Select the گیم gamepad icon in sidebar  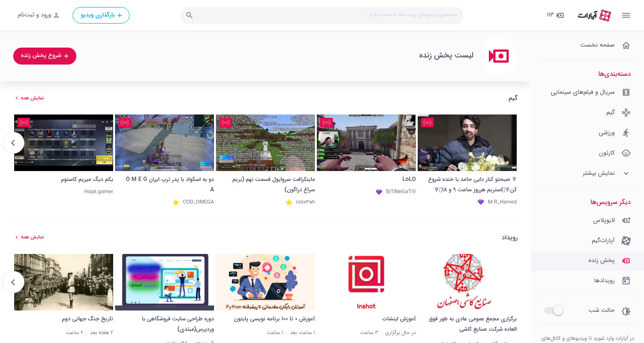click(x=626, y=113)
